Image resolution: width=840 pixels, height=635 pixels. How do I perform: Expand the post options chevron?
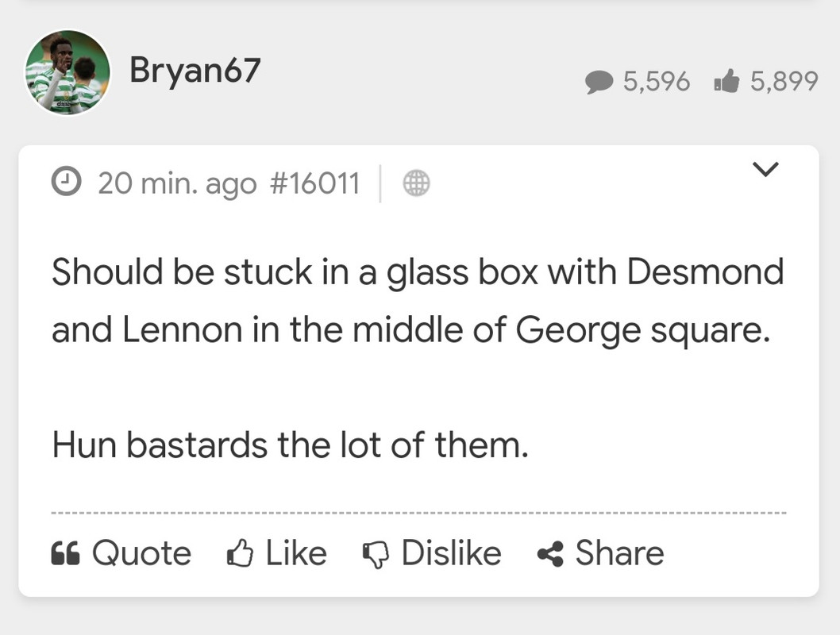point(765,169)
